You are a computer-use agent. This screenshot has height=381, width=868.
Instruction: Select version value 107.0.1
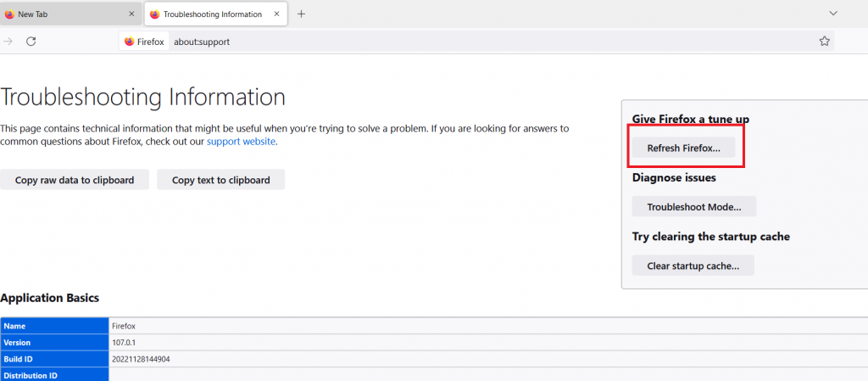124,343
